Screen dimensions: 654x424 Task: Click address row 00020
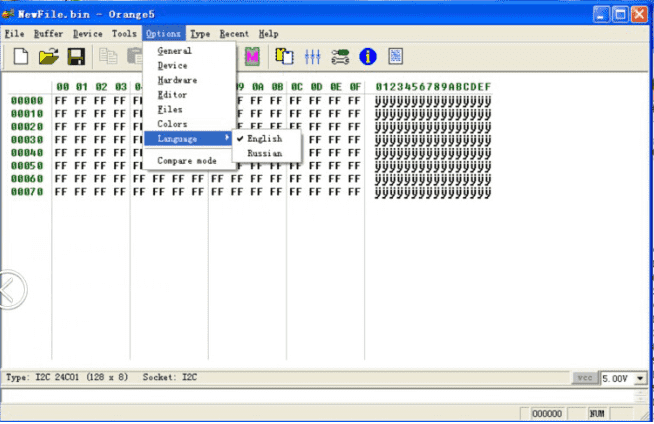pyautogui.click(x=27, y=126)
